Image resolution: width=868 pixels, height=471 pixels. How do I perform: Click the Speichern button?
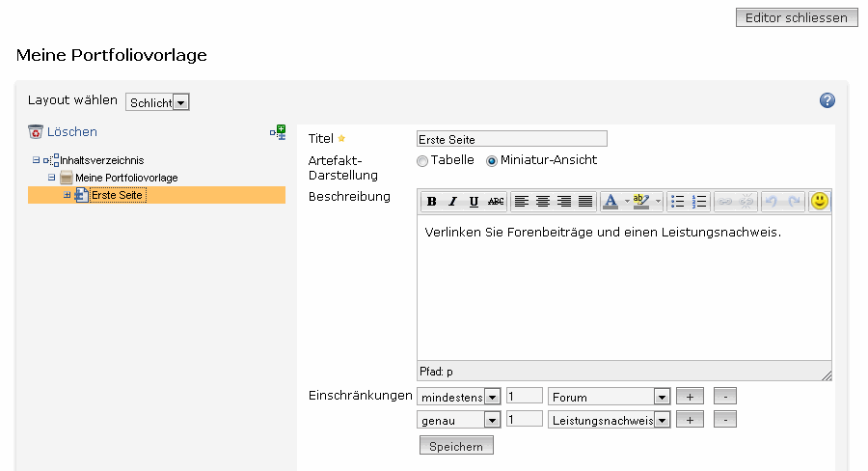[456, 445]
